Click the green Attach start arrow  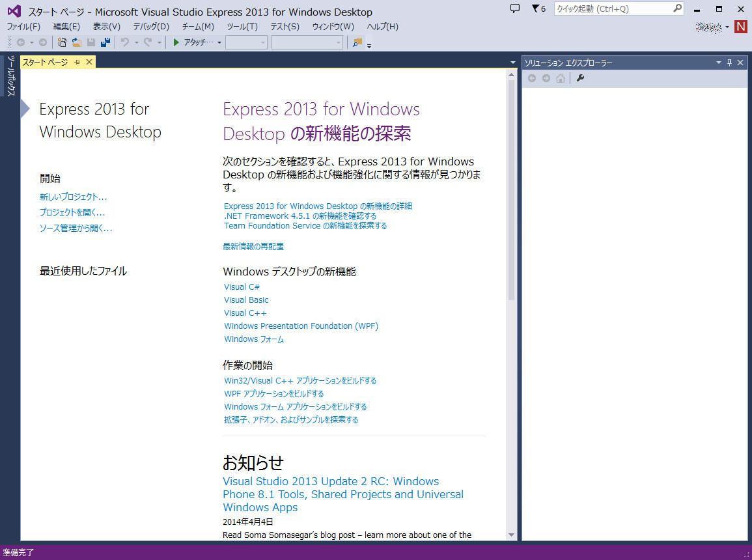tap(176, 42)
